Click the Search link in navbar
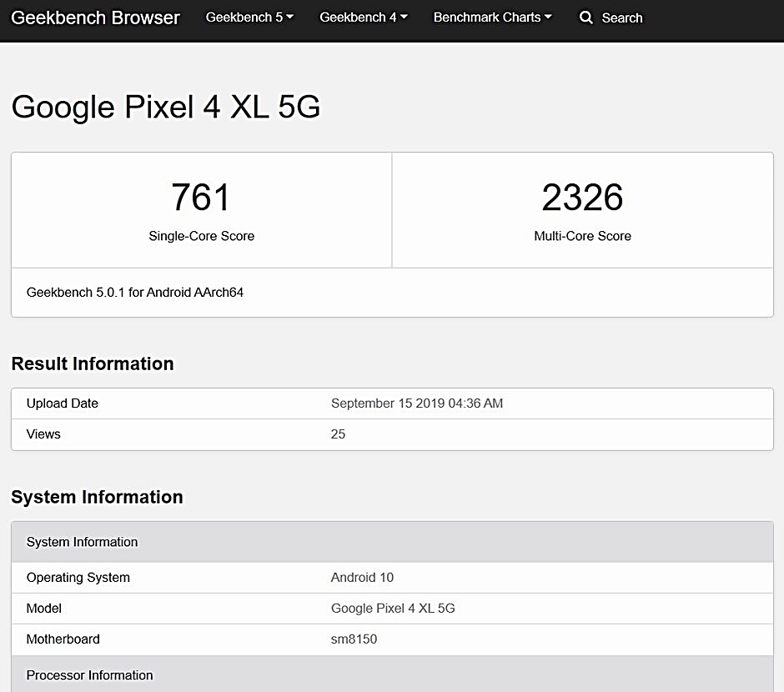This screenshot has height=692, width=784. tap(621, 18)
